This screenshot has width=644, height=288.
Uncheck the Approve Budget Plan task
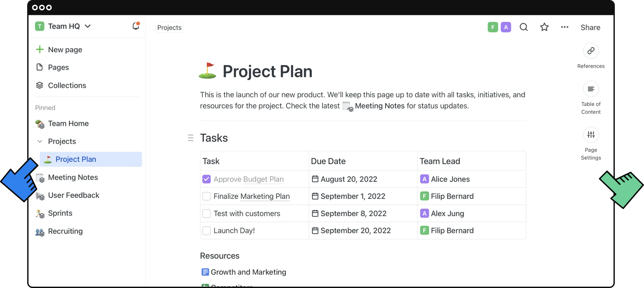(x=206, y=179)
